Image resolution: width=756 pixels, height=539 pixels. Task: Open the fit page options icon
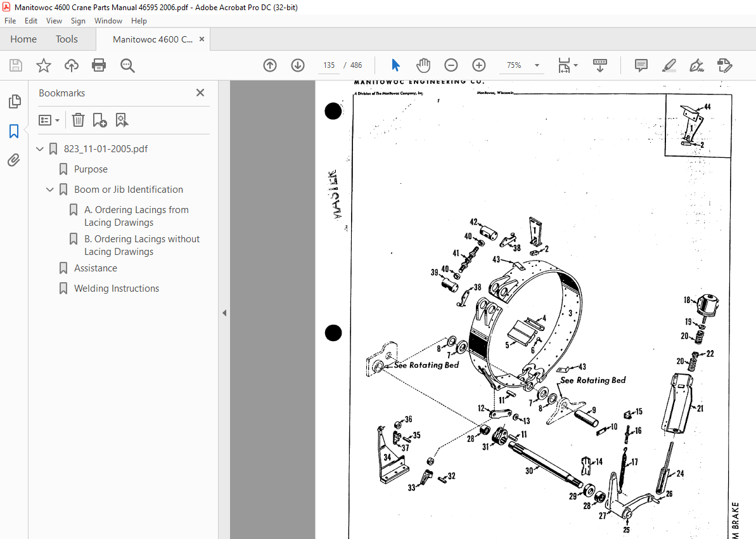click(568, 65)
